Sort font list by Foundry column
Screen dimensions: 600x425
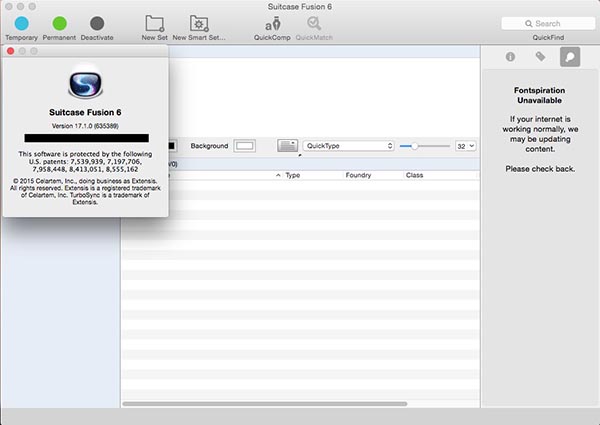[x=358, y=175]
